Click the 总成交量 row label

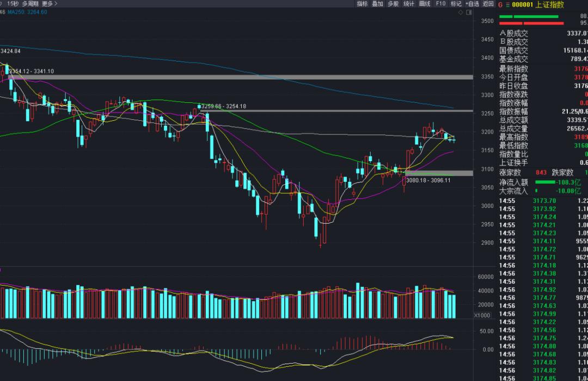[513, 128]
